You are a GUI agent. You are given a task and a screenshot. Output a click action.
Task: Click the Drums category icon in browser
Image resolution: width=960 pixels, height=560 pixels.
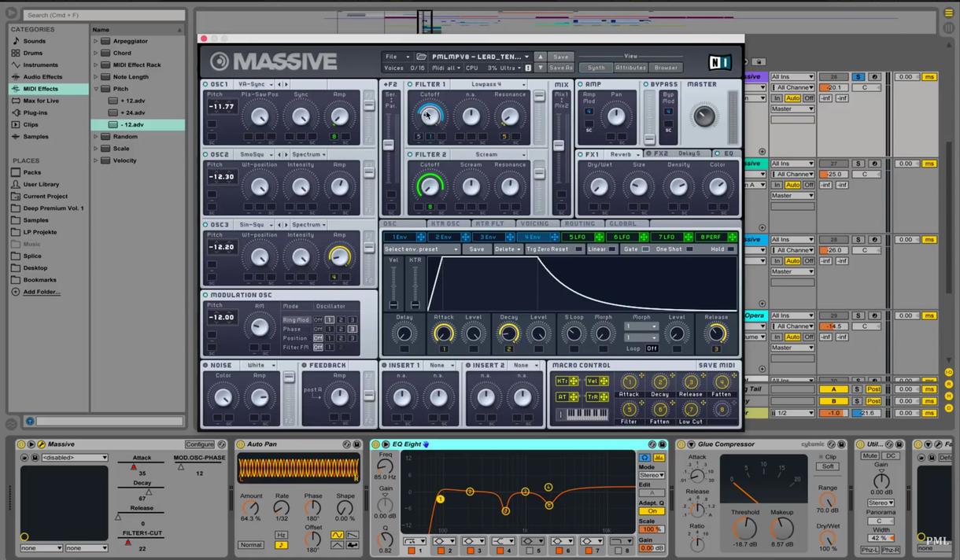click(x=16, y=53)
